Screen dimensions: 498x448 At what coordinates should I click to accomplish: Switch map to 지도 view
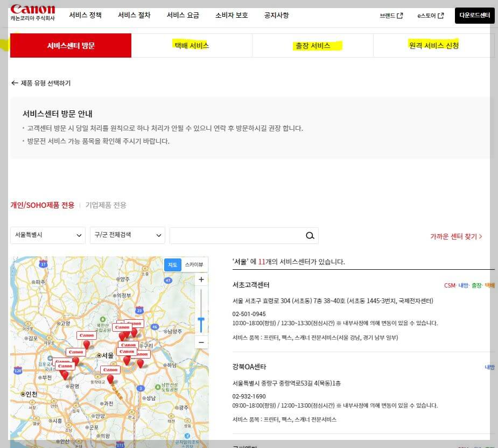coord(172,265)
